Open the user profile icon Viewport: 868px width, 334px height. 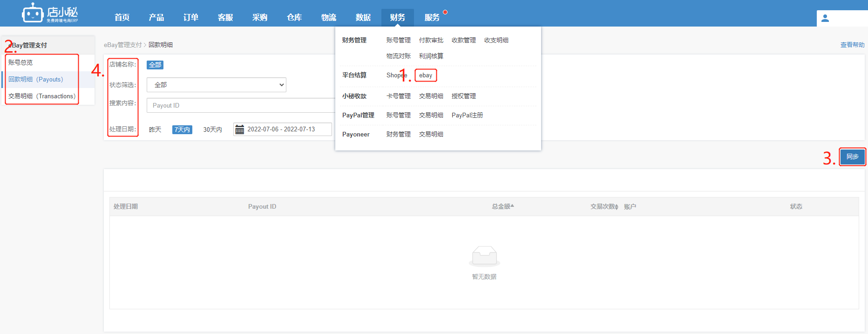tap(825, 18)
